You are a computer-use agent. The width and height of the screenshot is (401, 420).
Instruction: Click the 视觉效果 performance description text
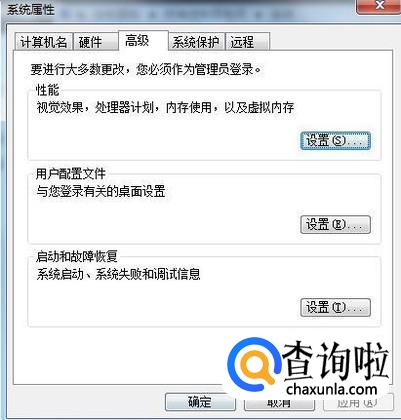(x=165, y=107)
